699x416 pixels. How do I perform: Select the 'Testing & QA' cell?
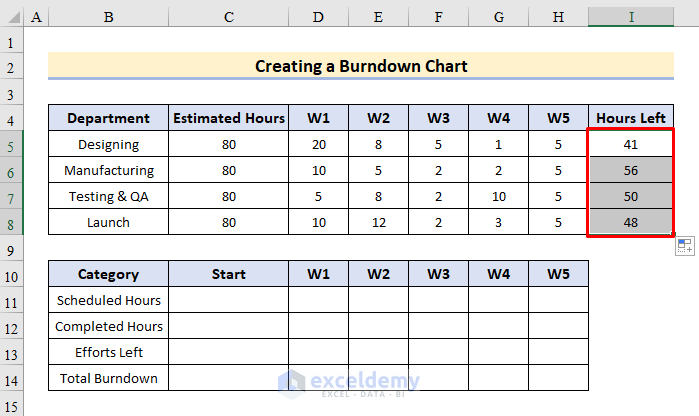click(x=108, y=196)
